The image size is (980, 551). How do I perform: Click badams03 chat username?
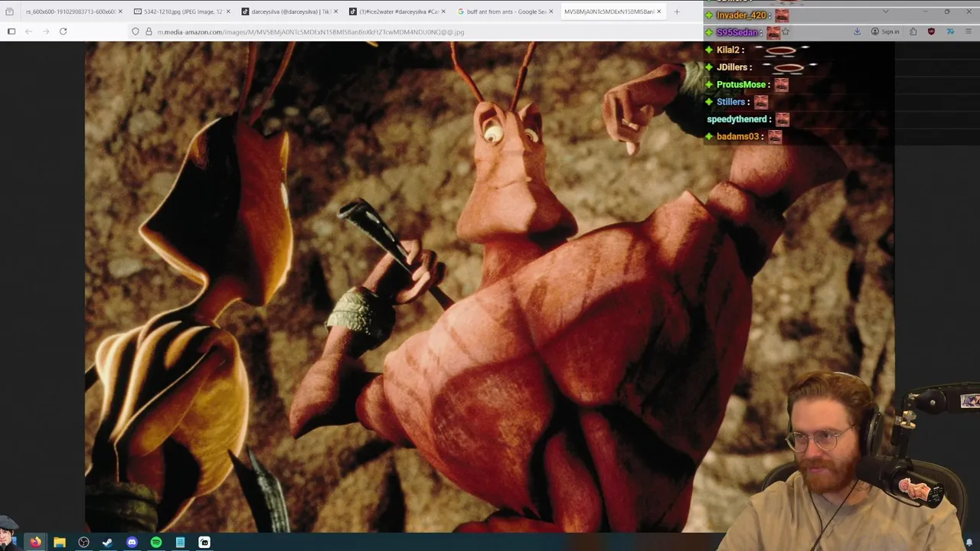point(737,136)
